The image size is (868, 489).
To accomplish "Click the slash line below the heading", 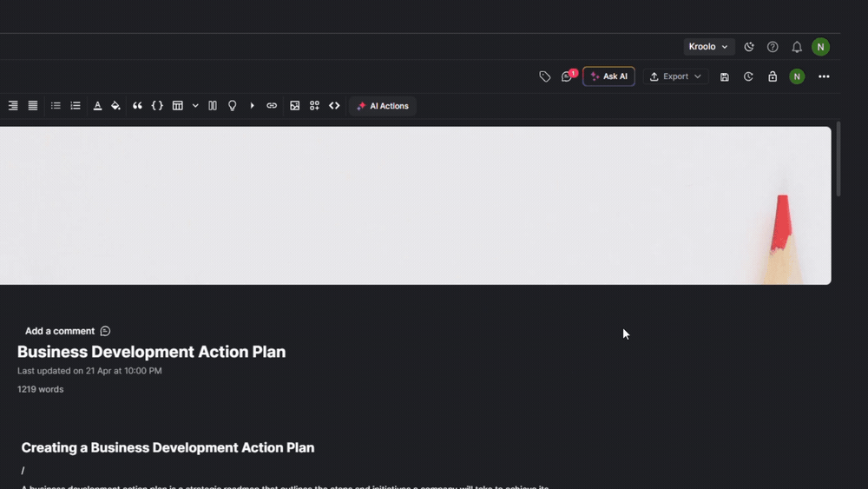I will [x=23, y=470].
